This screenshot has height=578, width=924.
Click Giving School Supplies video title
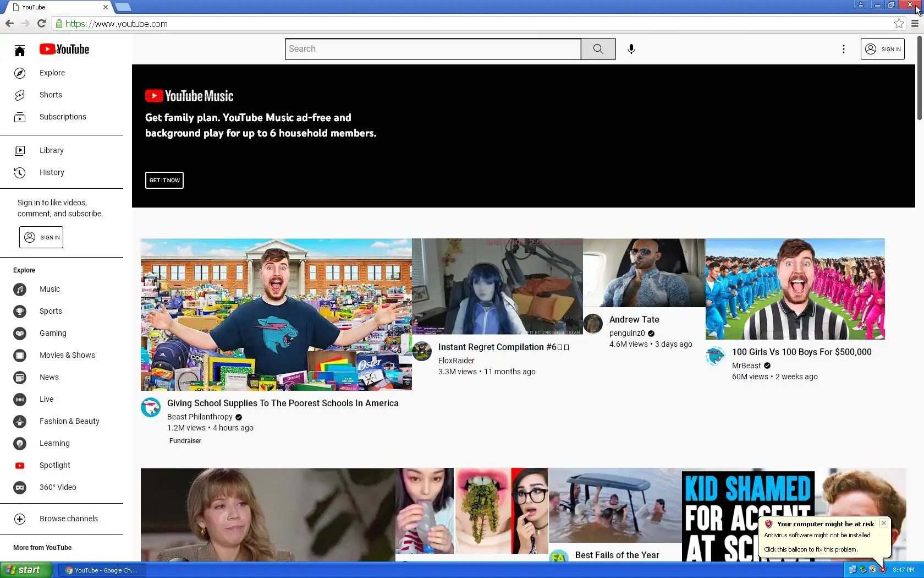click(283, 403)
